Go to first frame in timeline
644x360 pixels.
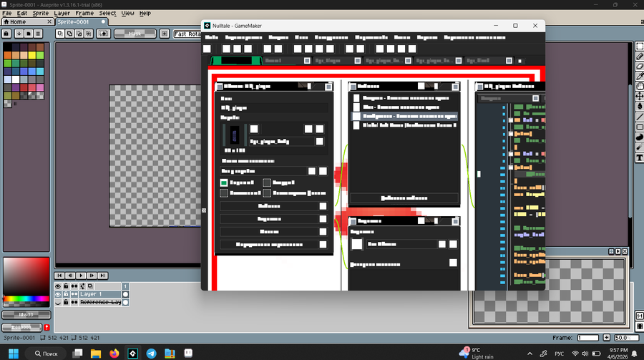click(59, 276)
